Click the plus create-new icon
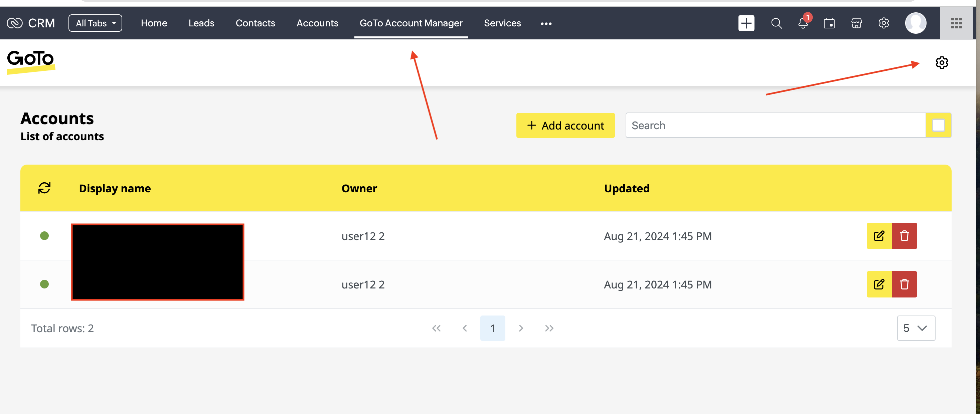Image resolution: width=980 pixels, height=414 pixels. pos(746,23)
